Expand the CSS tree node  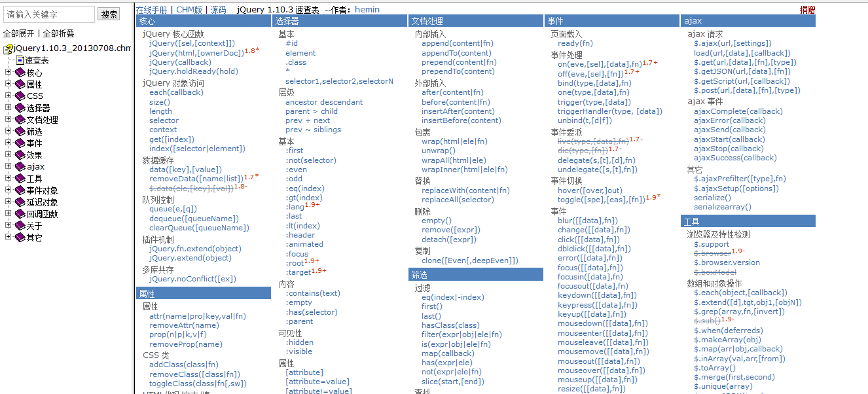tap(8, 96)
